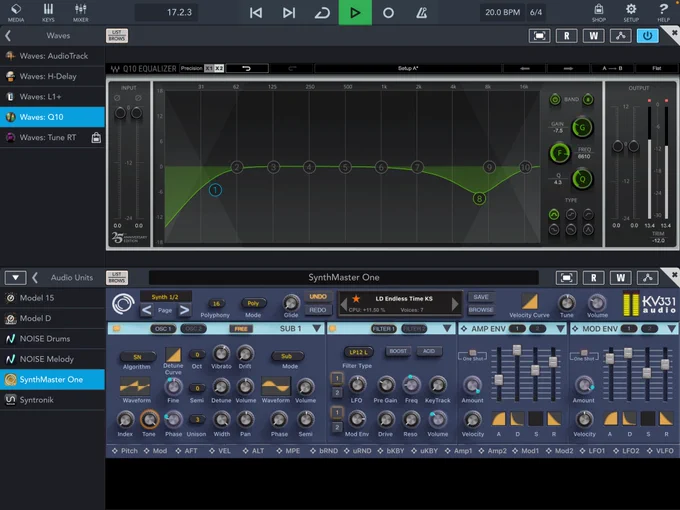Select NOISE Melody instrument
This screenshot has width=680, height=510.
pyautogui.click(x=52, y=359)
